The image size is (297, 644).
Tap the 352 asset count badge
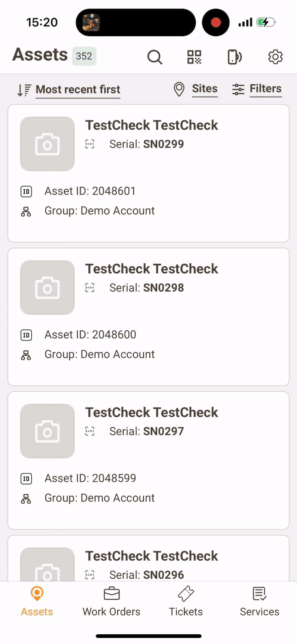[x=84, y=56]
